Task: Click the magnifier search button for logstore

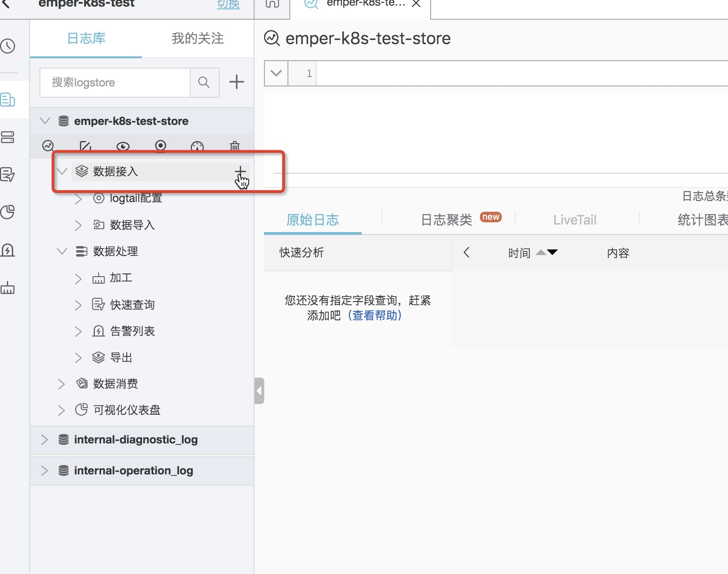Action: coord(204,82)
